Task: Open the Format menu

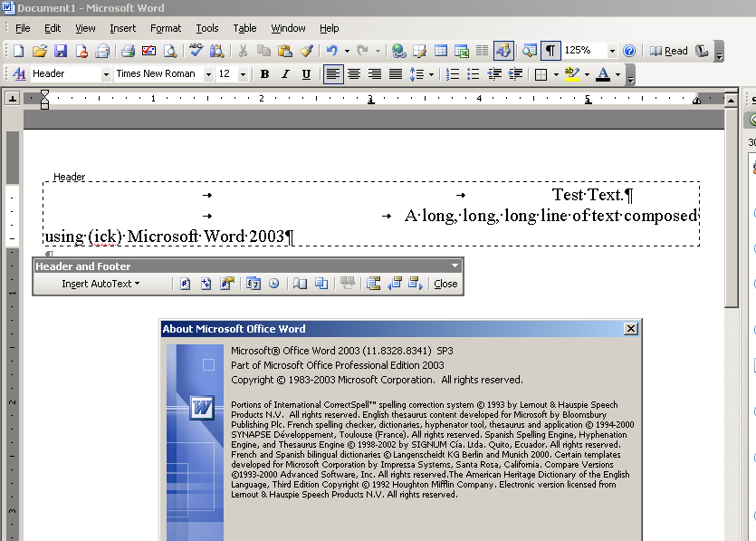Action: (166, 27)
